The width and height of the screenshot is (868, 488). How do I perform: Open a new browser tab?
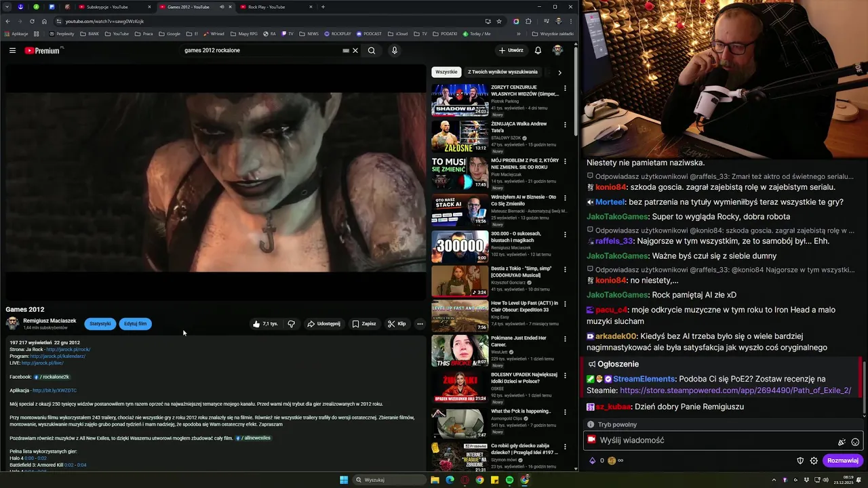point(323,7)
